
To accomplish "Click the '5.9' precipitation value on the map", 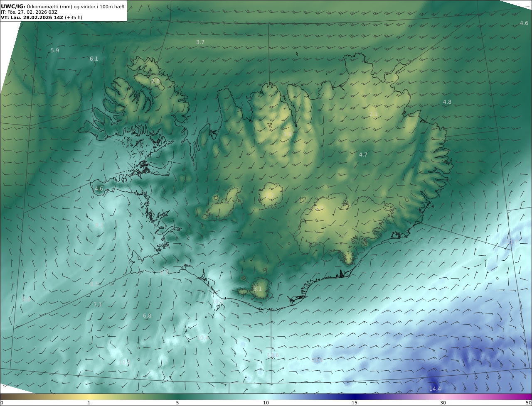I will [55, 51].
